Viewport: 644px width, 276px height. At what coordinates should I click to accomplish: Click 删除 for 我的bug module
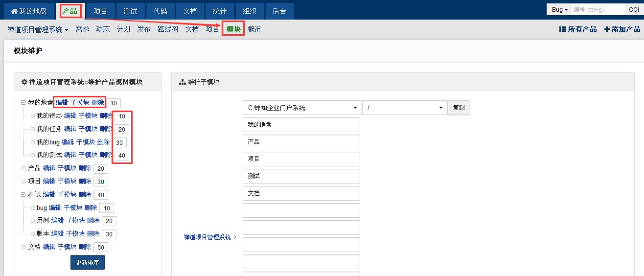coord(103,142)
